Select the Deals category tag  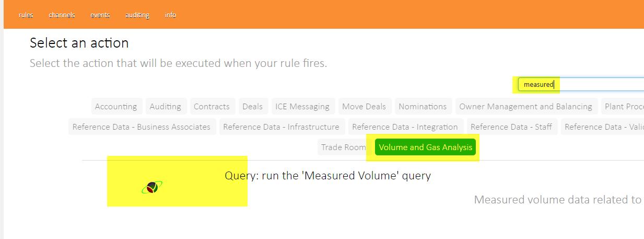click(x=252, y=106)
